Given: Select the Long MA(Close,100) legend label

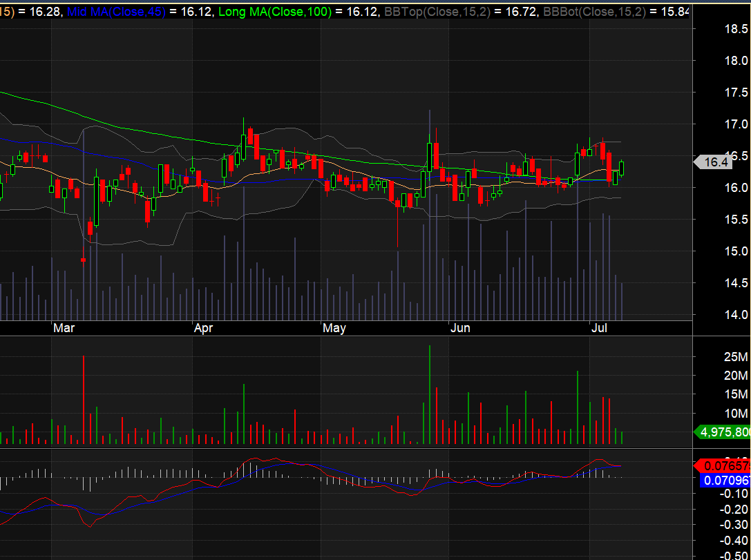Looking at the screenshot, I should point(275,11).
